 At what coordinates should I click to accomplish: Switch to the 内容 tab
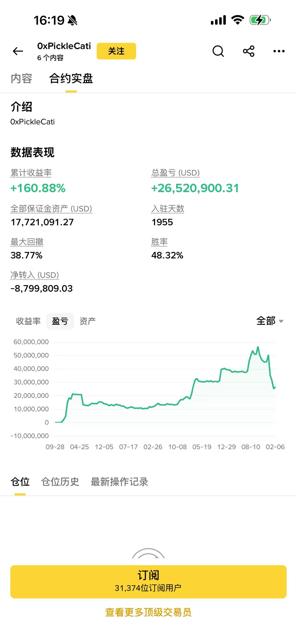coord(22,78)
